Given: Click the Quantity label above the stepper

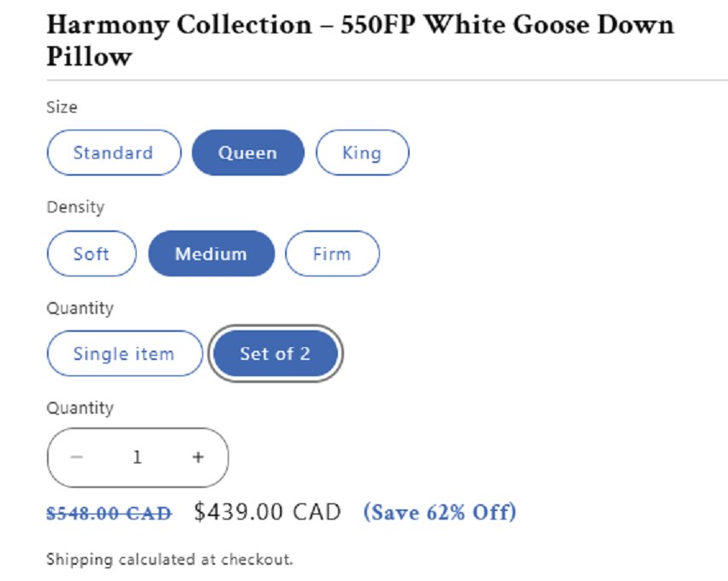Looking at the screenshot, I should [79, 408].
